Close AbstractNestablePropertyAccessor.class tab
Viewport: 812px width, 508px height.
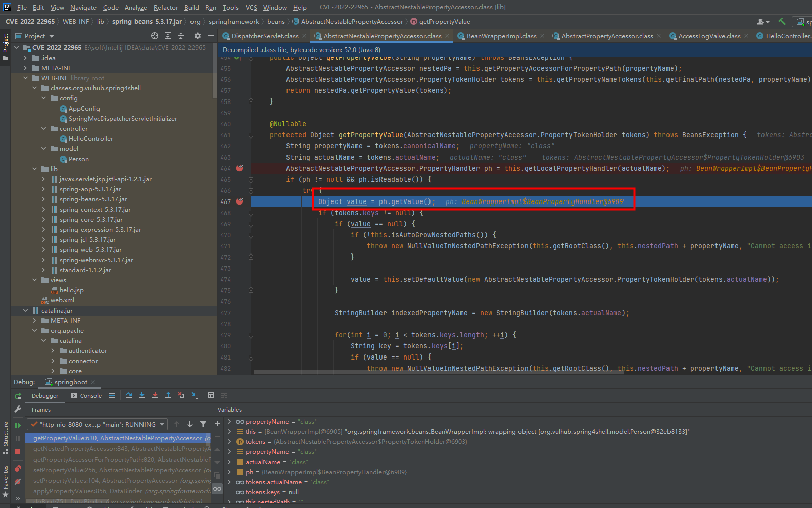click(447, 36)
